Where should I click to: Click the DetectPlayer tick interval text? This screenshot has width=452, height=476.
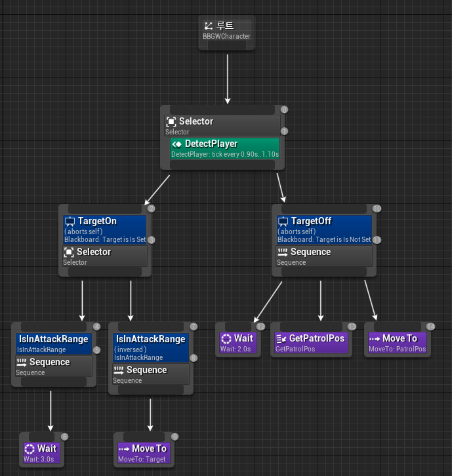point(225,154)
